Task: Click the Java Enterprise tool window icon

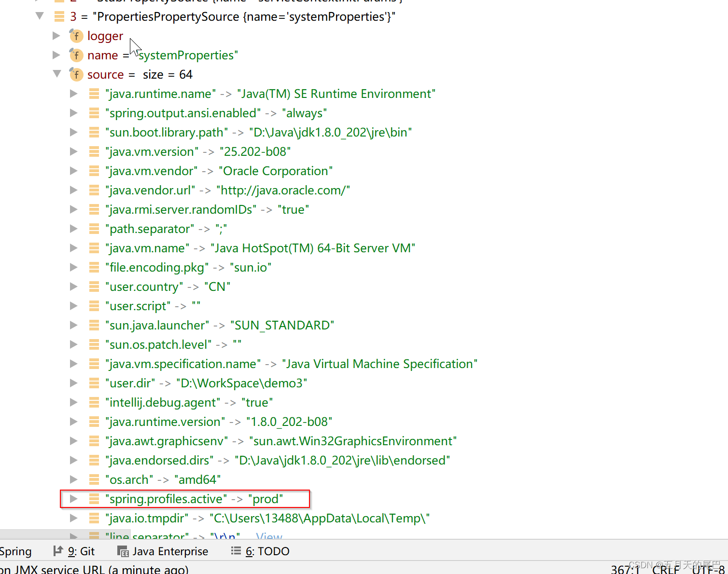Action: click(123, 551)
